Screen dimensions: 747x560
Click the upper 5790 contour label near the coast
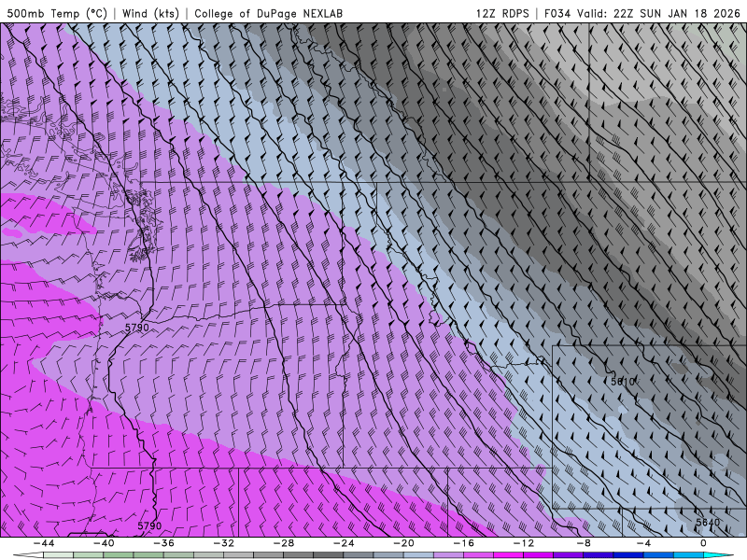[x=137, y=328]
